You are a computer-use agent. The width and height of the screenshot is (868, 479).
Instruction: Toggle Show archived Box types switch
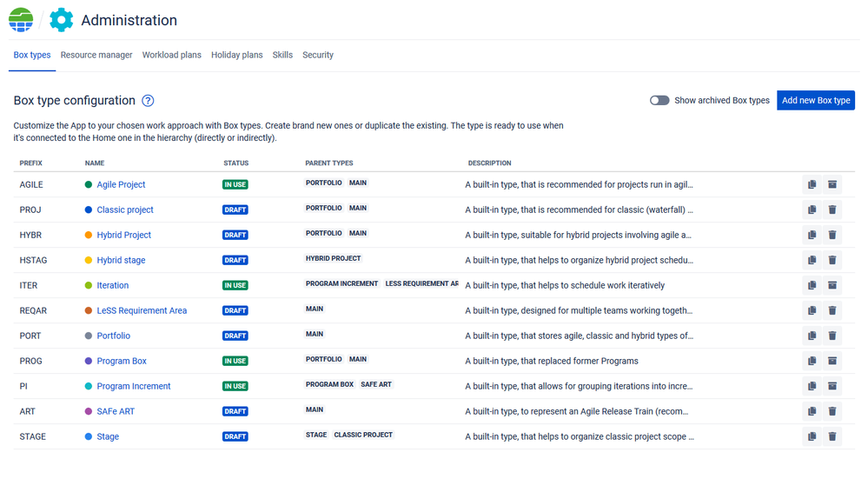659,100
